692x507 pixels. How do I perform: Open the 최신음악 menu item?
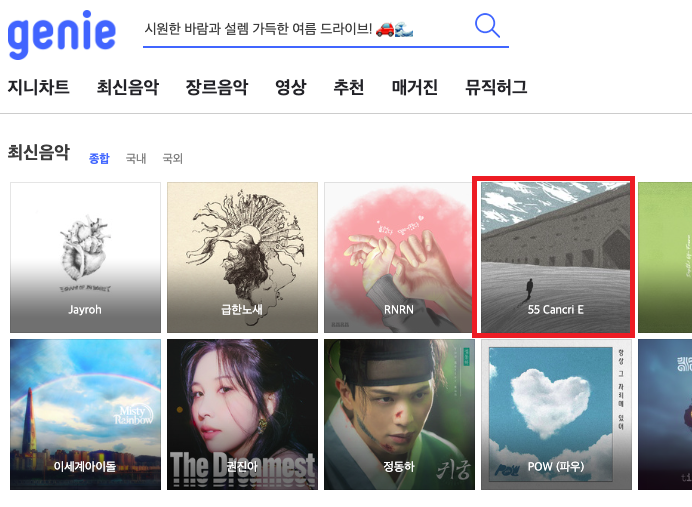[128, 87]
